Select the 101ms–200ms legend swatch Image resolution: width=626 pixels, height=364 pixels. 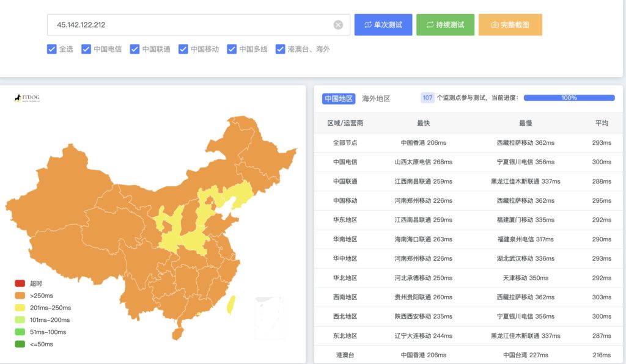pos(20,320)
